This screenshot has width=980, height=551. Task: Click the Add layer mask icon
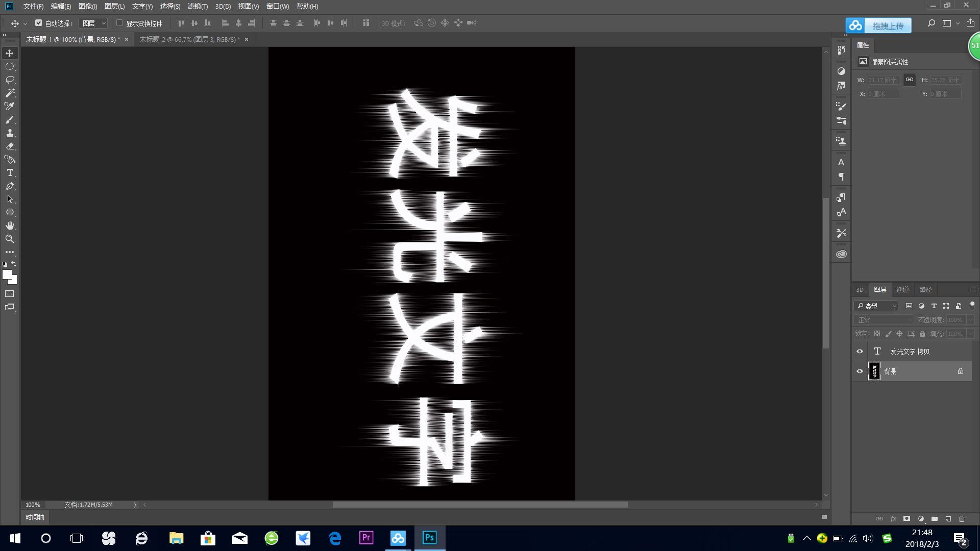[907, 518]
